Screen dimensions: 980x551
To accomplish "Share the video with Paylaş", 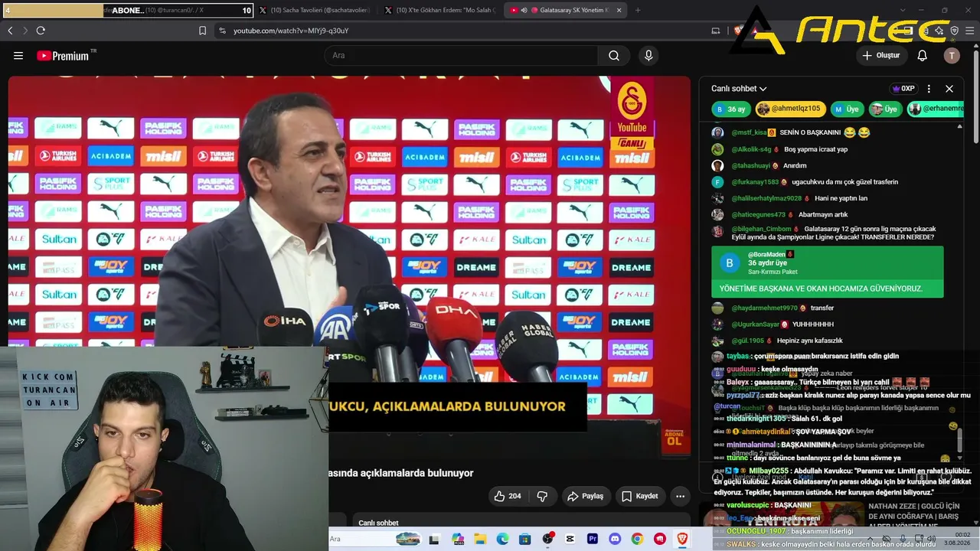I will click(585, 496).
